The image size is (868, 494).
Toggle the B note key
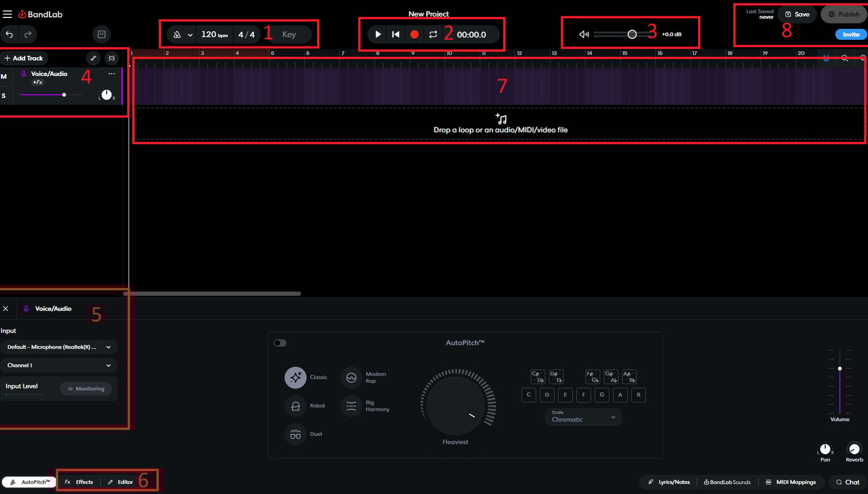(638, 395)
